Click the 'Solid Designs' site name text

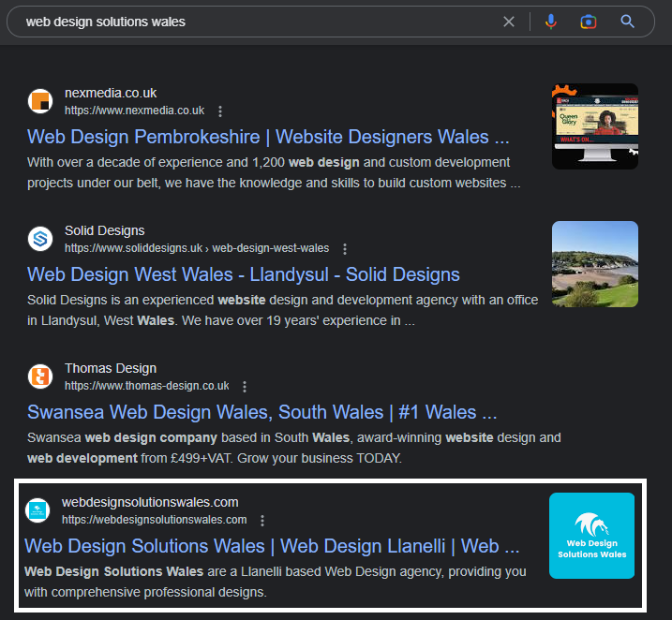coord(105,230)
